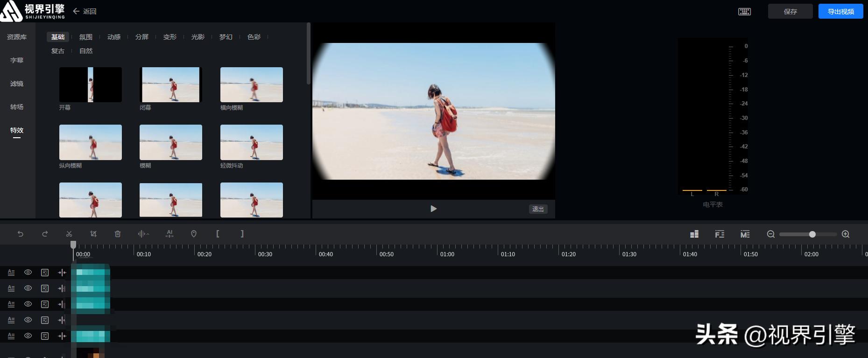Image resolution: width=868 pixels, height=358 pixels.
Task: Select the 梦幻 effects category tab
Action: 226,37
